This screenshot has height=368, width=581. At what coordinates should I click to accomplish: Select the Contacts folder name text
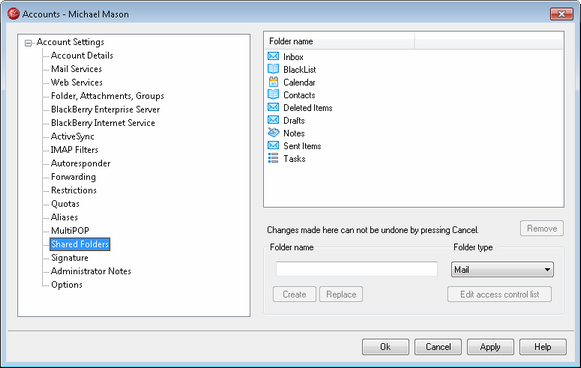tap(299, 95)
